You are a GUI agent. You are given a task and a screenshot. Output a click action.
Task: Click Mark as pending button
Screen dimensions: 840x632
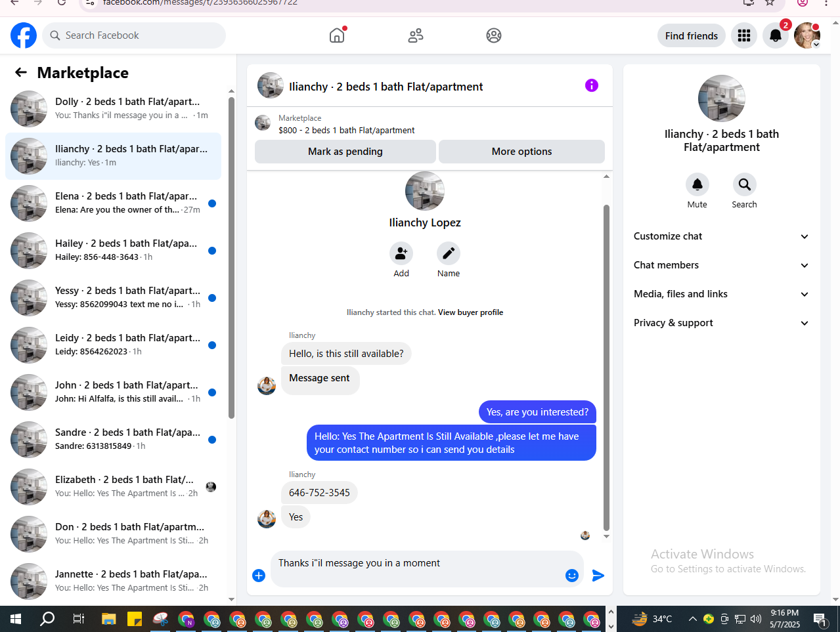tap(345, 152)
